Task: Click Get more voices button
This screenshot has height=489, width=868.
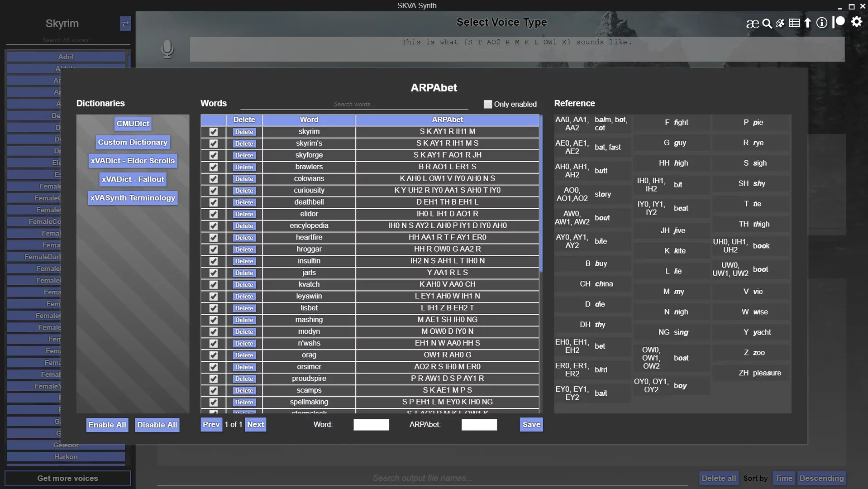Action: [x=67, y=478]
